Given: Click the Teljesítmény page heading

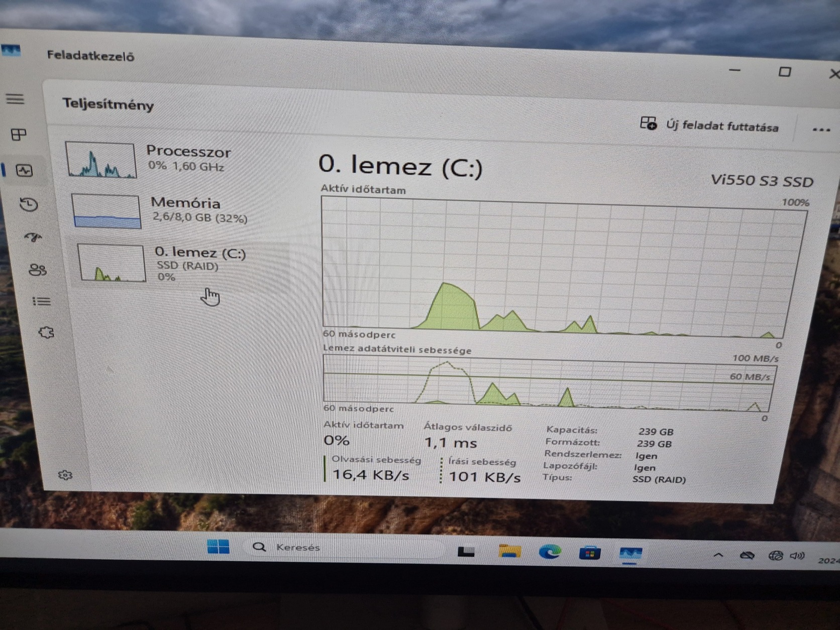Looking at the screenshot, I should [x=108, y=104].
